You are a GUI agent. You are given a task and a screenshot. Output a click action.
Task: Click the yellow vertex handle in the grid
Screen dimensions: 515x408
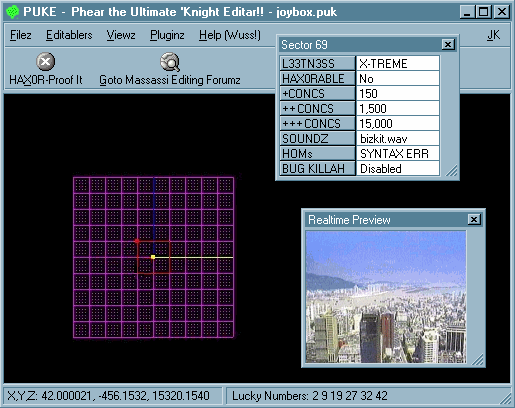153,257
